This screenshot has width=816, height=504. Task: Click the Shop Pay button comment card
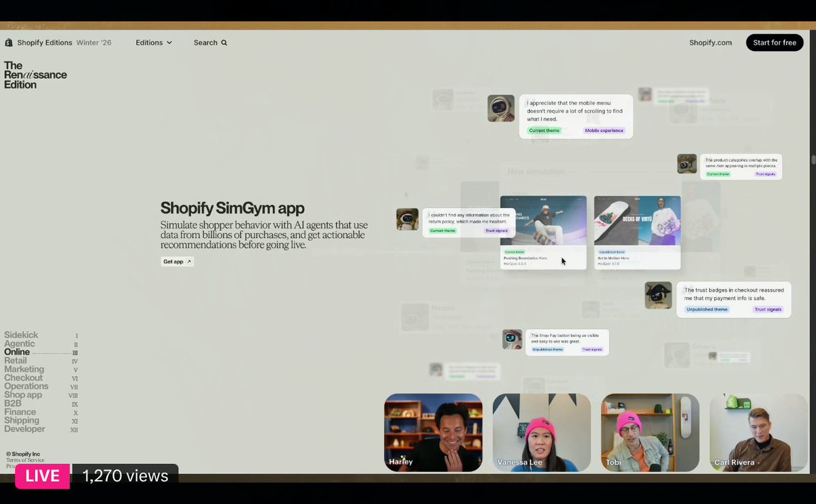[567, 342]
